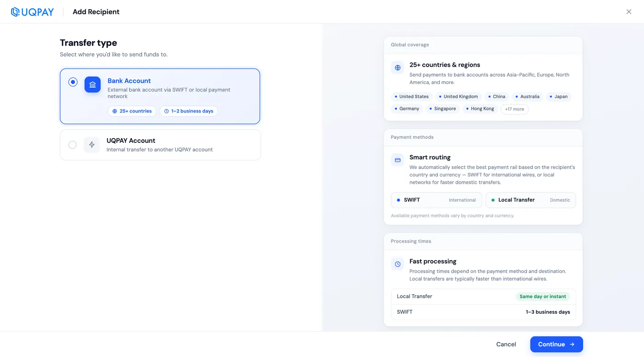
Task: Cancel adding the recipient
Action: 506,344
